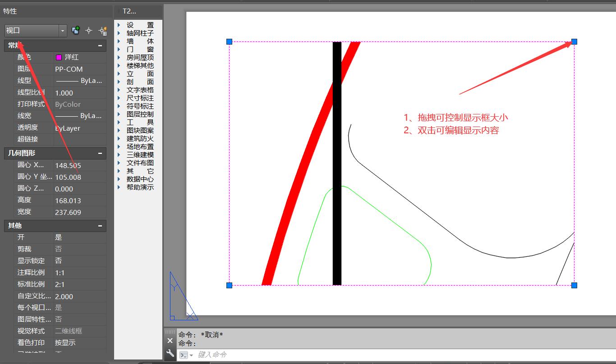Screen dimensions: 616x364
Task: Click the T2... panel title
Action: coord(129,11)
